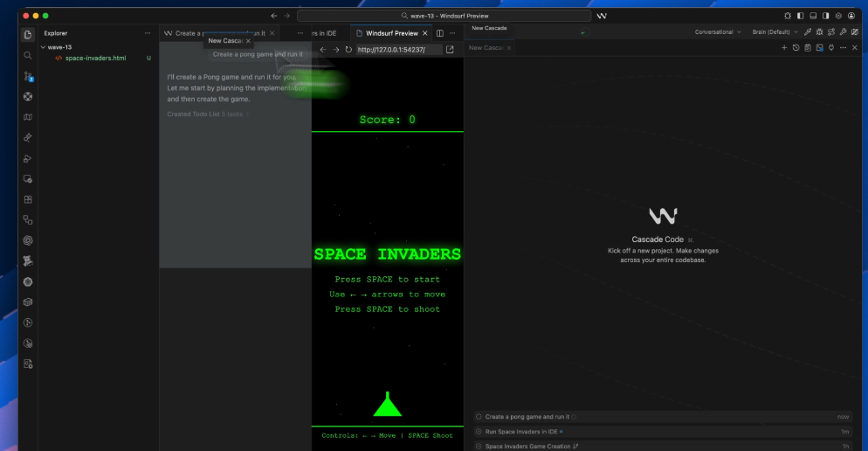The image size is (868, 451).
Task: Open the clipboard icon in Cascade toolbar
Action: pos(808,48)
